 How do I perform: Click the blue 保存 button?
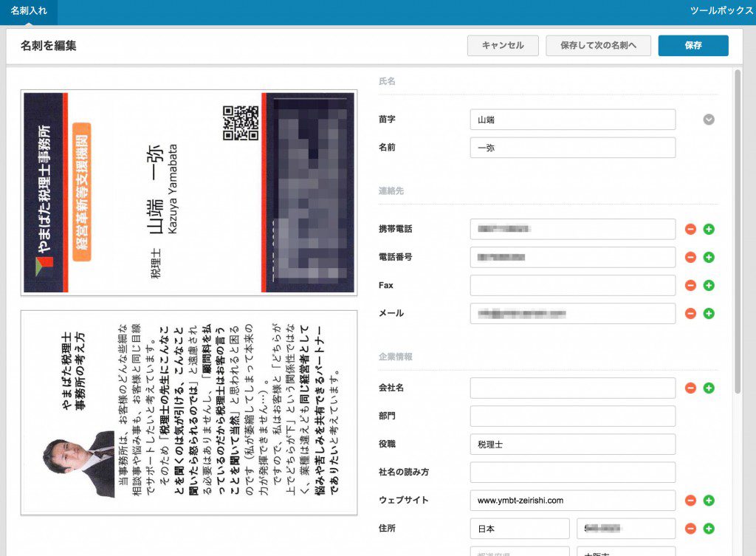[x=693, y=45]
